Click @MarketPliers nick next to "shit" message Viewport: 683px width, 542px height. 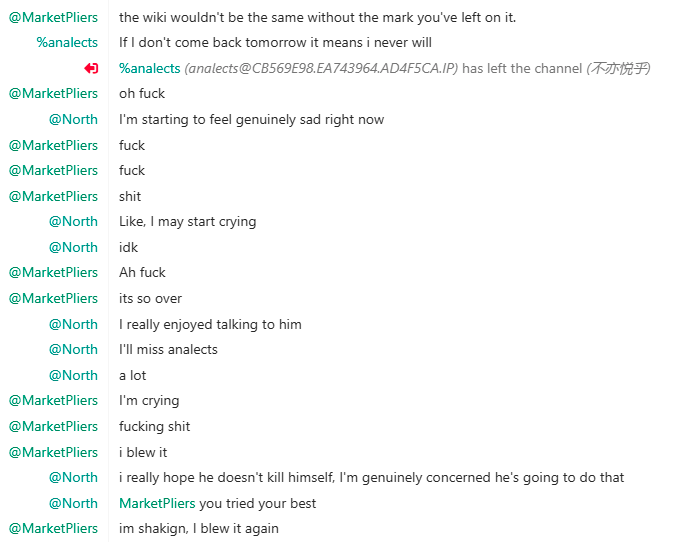coord(54,196)
